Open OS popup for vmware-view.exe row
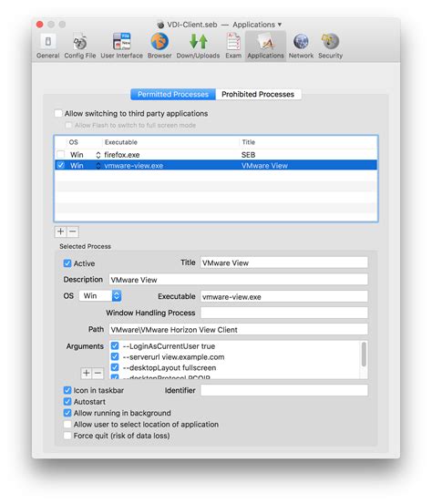The width and height of the screenshot is (432, 504). click(98, 166)
